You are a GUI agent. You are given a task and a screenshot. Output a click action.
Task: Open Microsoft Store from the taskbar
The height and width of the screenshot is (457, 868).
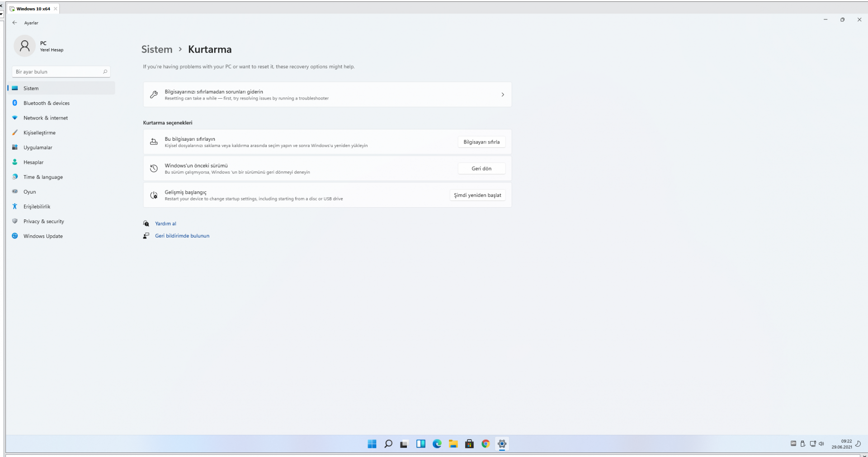pos(469,444)
